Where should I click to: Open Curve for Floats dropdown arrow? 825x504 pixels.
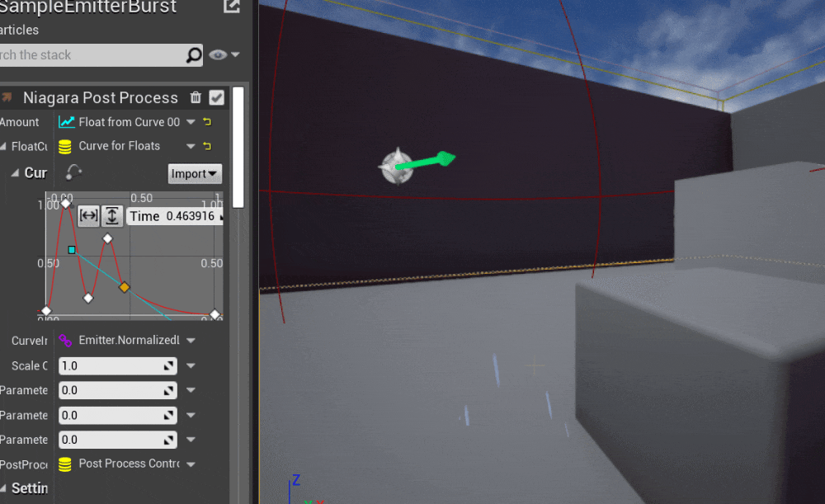(x=191, y=146)
